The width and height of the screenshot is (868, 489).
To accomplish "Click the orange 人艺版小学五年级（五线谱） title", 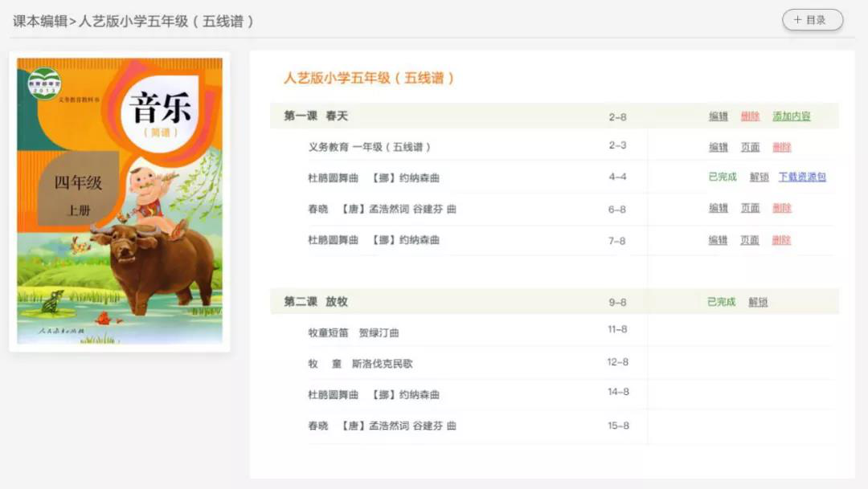I will pyautogui.click(x=369, y=78).
